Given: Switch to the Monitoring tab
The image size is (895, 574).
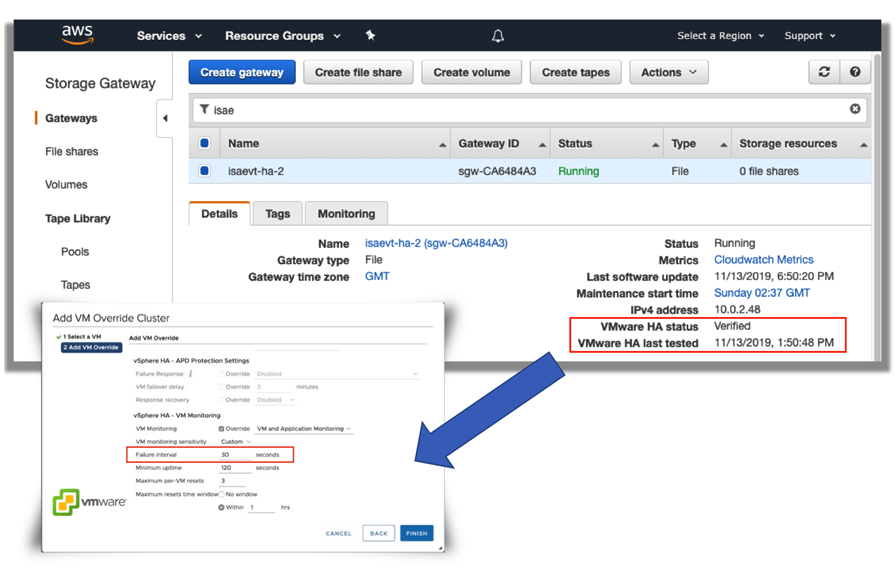Looking at the screenshot, I should coord(346,214).
